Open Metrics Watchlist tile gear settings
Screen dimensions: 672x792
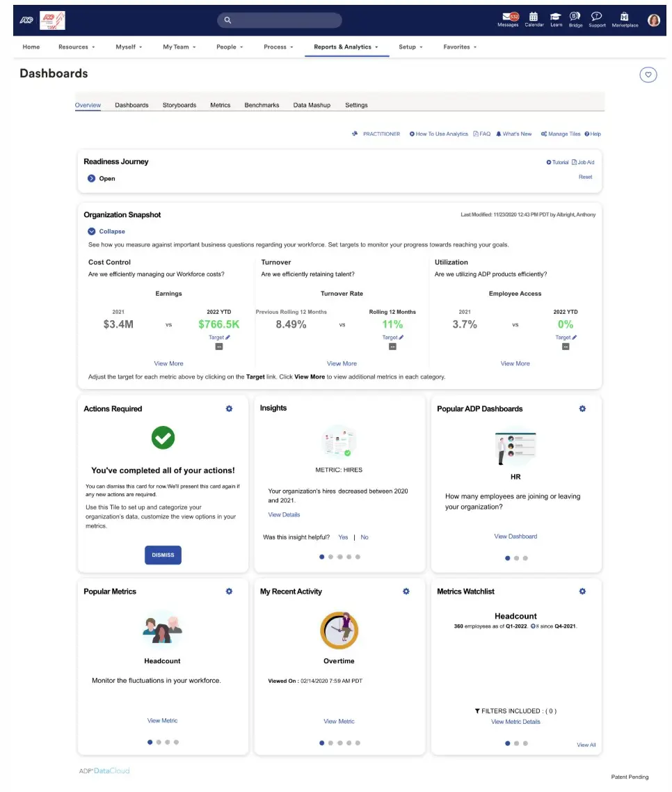582,591
